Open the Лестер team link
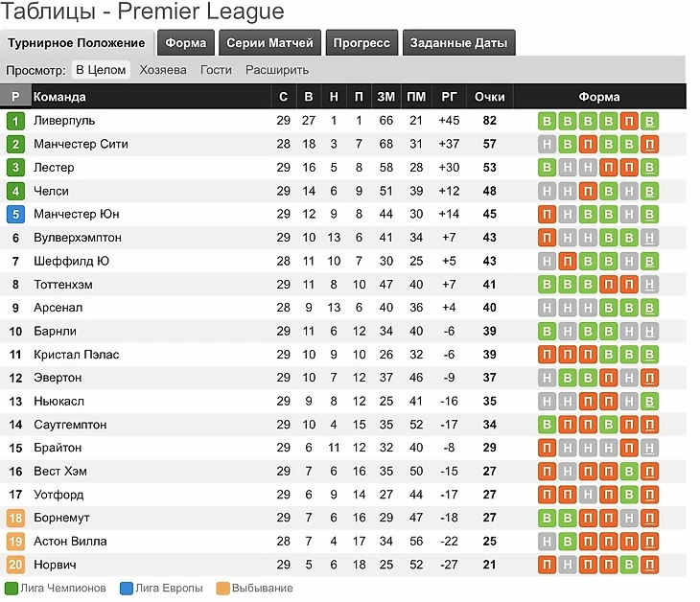The width and height of the screenshot is (700, 602). point(54,168)
